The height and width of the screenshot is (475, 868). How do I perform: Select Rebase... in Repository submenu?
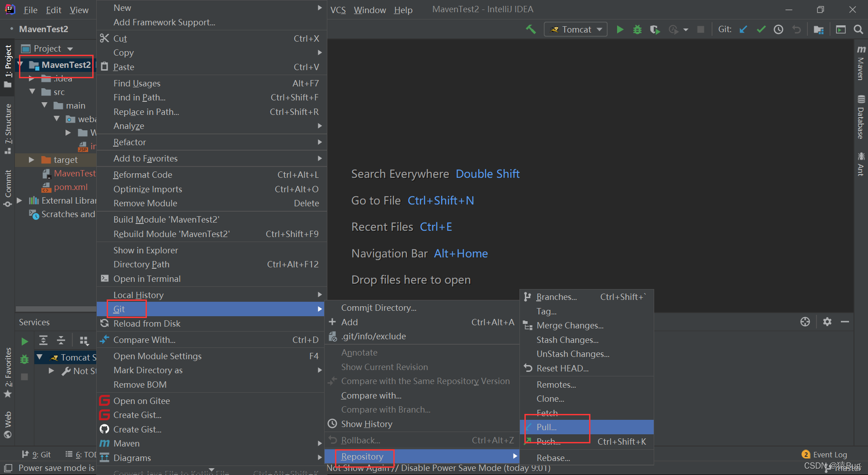587,458
